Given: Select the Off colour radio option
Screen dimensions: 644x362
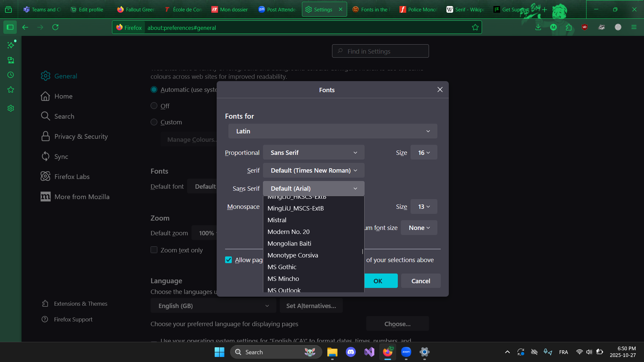Looking at the screenshot, I should point(154,106).
